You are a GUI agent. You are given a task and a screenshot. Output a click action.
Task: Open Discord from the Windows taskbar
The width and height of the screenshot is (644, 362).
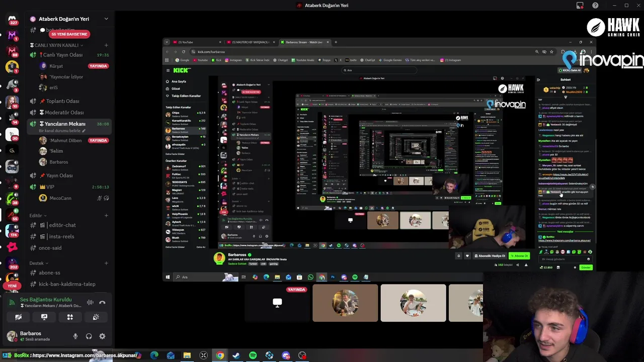click(286, 355)
